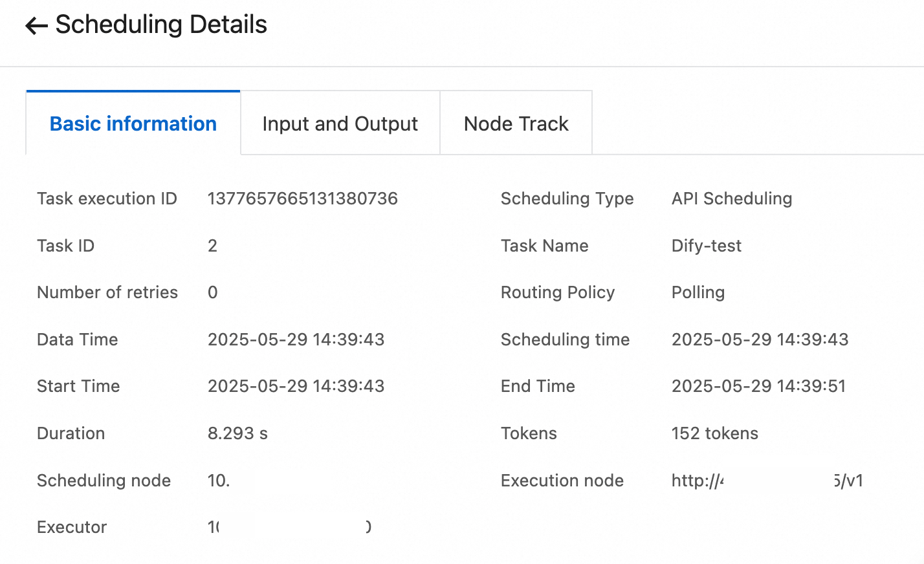
Task: Click the Start Time timestamp value
Action: 296,386
